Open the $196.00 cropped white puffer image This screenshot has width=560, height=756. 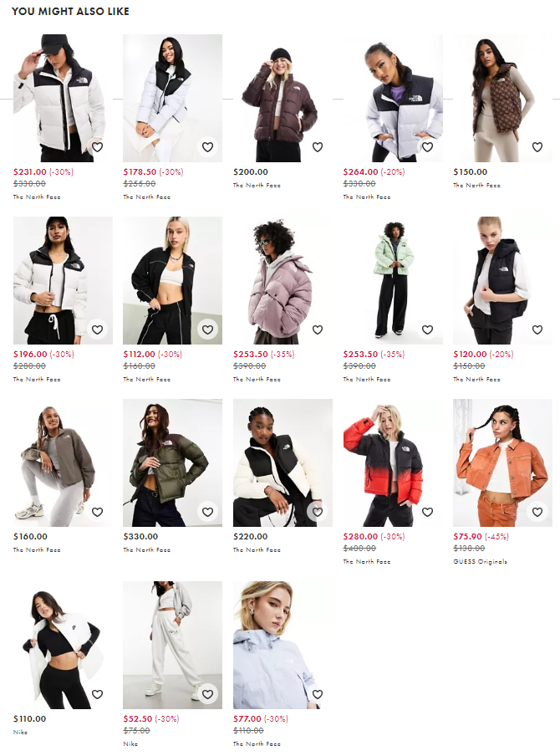[63, 280]
